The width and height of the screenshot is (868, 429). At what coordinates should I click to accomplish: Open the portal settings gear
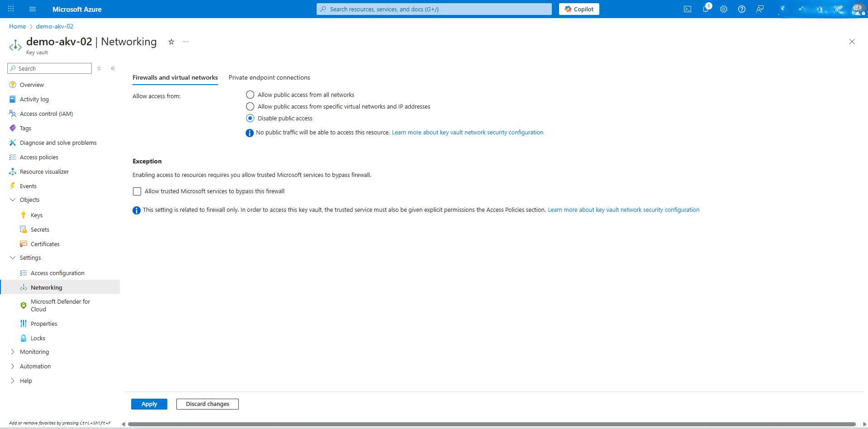click(x=723, y=9)
